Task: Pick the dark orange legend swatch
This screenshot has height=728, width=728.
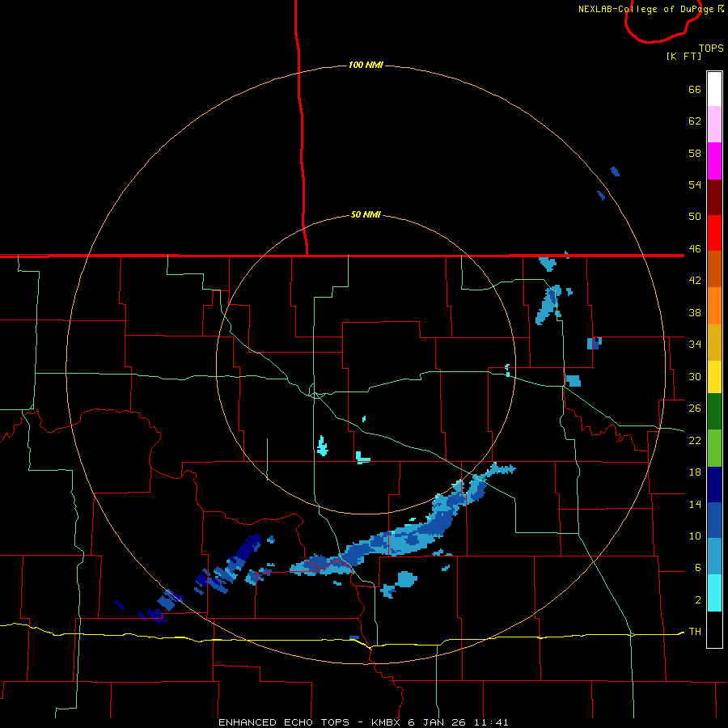Action: click(x=714, y=269)
